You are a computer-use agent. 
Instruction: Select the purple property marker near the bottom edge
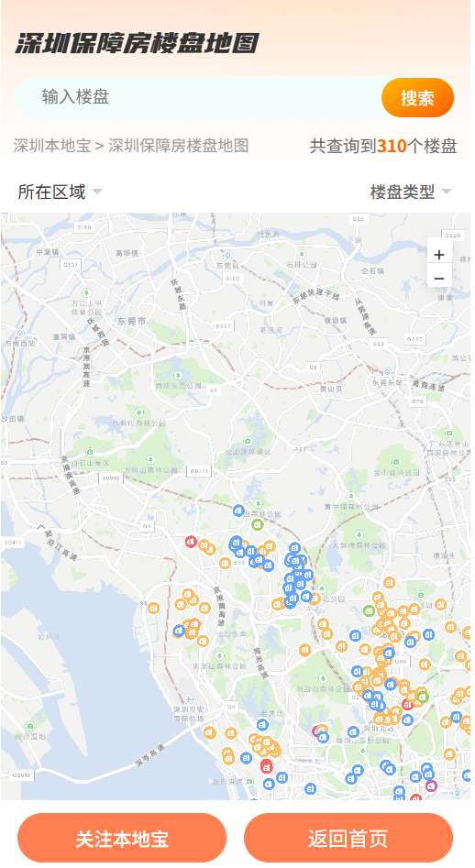click(x=431, y=785)
